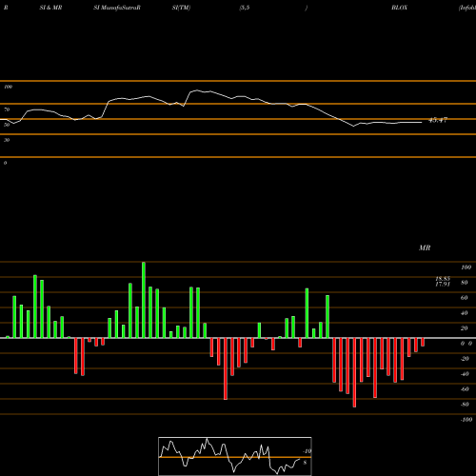
Task: Click the 17.91 value in MR panel
Action: (x=443, y=284)
